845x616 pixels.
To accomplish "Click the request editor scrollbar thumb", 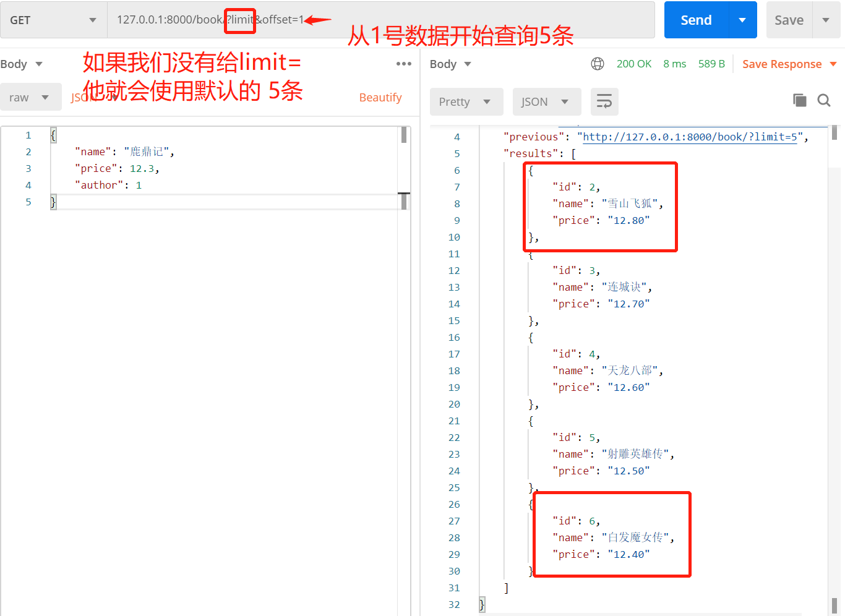I will pyautogui.click(x=404, y=135).
